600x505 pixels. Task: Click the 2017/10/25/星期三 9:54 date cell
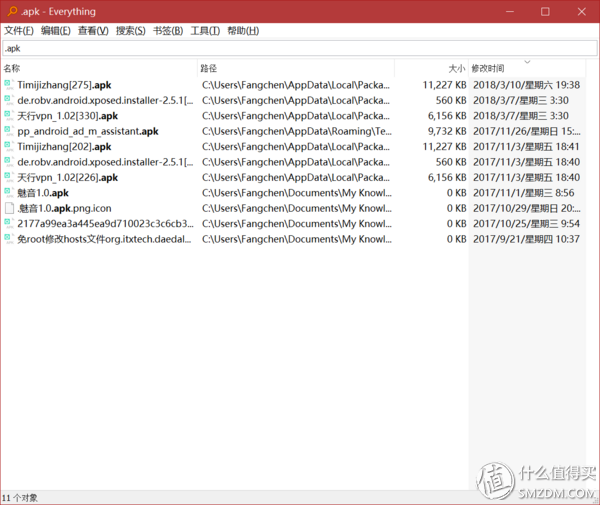(x=527, y=223)
